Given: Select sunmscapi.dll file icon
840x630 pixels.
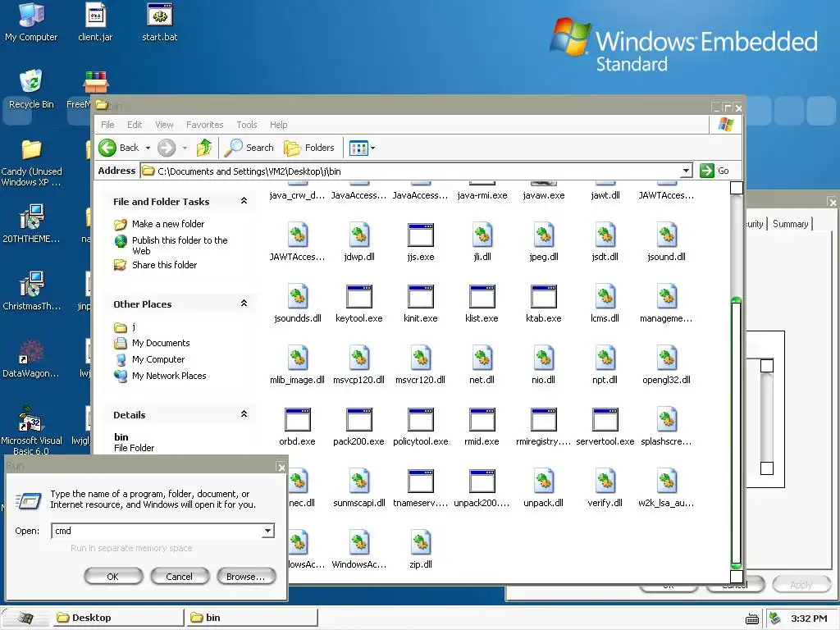Looking at the screenshot, I should (359, 482).
